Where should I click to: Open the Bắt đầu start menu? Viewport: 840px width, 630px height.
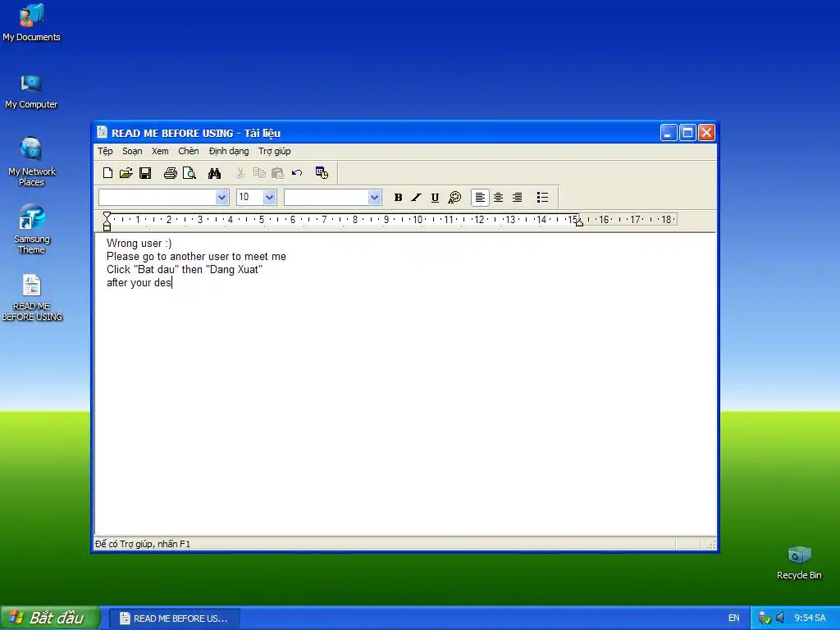[x=50, y=618]
